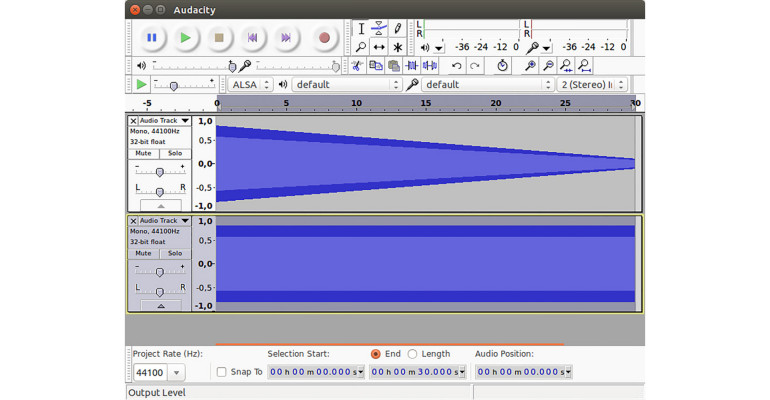Open Selection Start time format dropdown

point(361,372)
